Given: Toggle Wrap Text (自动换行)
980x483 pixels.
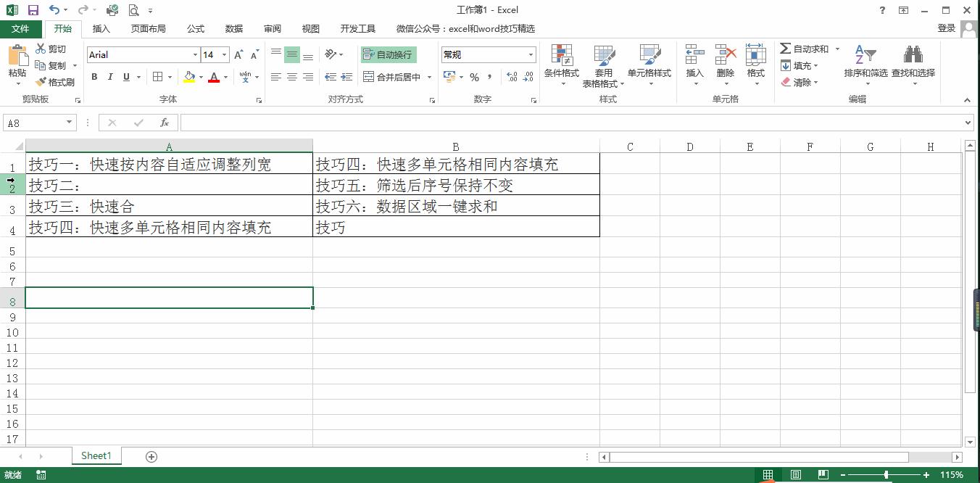Looking at the screenshot, I should (388, 54).
